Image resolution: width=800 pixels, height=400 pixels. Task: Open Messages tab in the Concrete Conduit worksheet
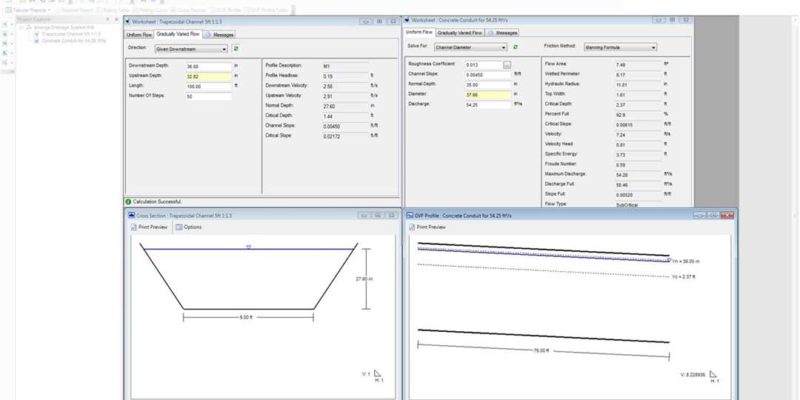click(519, 33)
